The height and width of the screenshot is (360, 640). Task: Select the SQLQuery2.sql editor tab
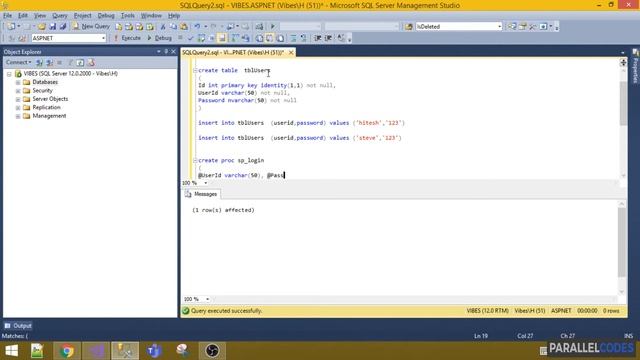coord(233,53)
